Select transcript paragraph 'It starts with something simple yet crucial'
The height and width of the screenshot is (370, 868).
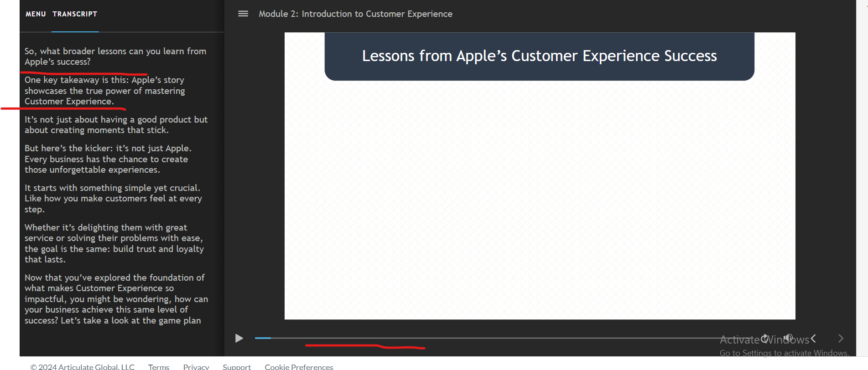tap(113, 199)
